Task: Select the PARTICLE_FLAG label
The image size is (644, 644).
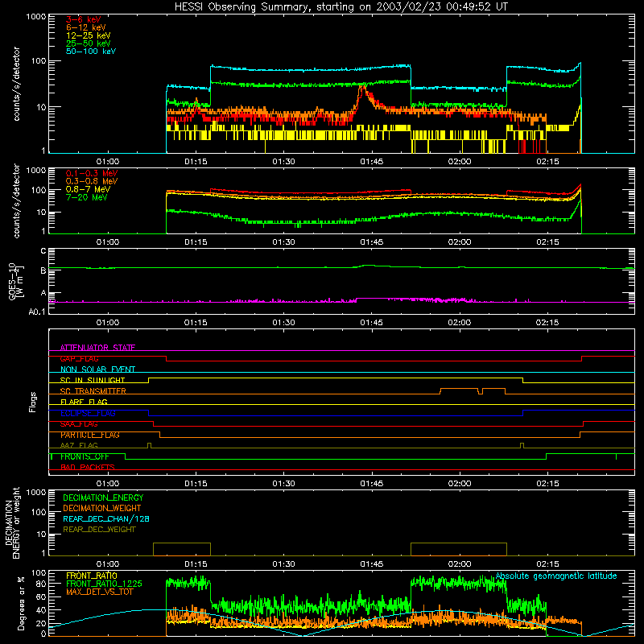Action: click(90, 435)
